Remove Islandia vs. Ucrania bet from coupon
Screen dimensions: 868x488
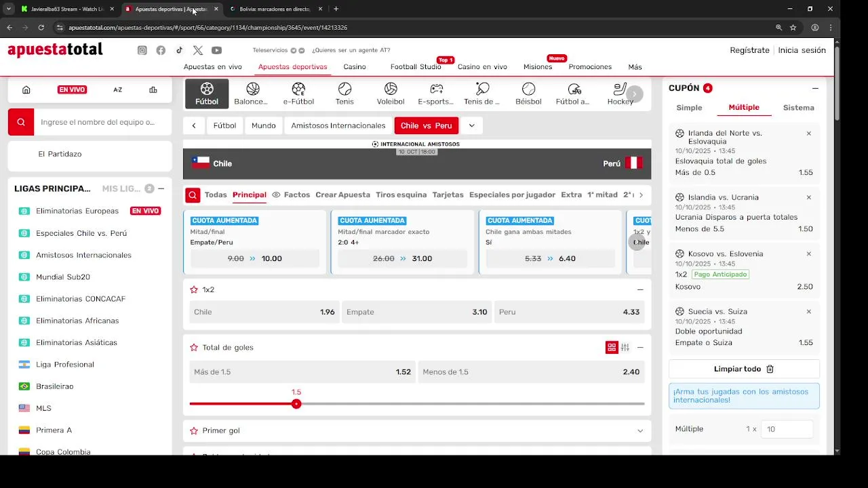(x=808, y=197)
